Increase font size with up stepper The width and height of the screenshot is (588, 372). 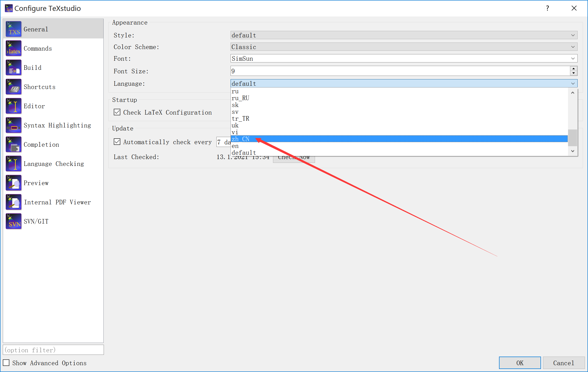574,69
